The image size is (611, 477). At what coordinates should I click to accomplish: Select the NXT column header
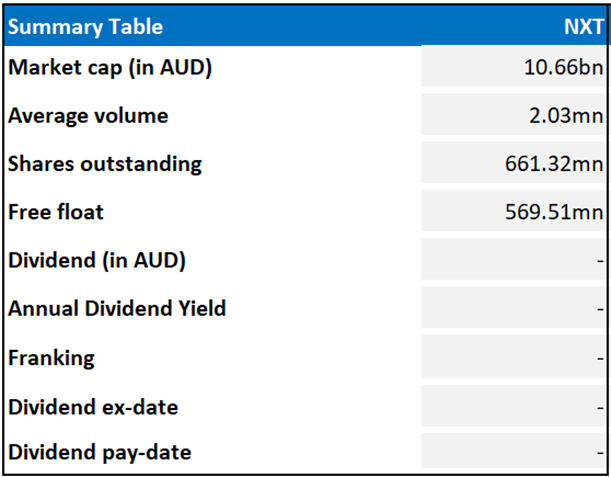(x=584, y=27)
